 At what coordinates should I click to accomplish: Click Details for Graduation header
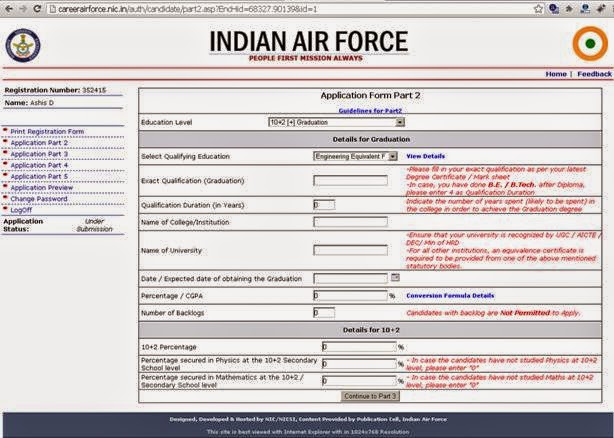371,139
